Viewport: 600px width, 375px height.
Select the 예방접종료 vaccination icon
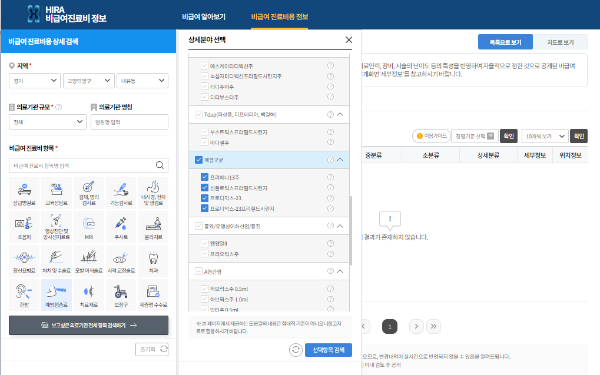pos(57,295)
